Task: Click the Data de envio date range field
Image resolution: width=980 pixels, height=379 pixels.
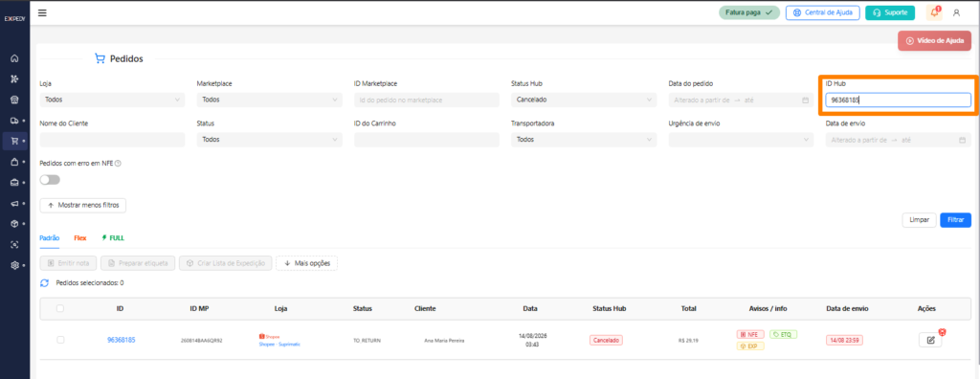Action: click(898, 140)
